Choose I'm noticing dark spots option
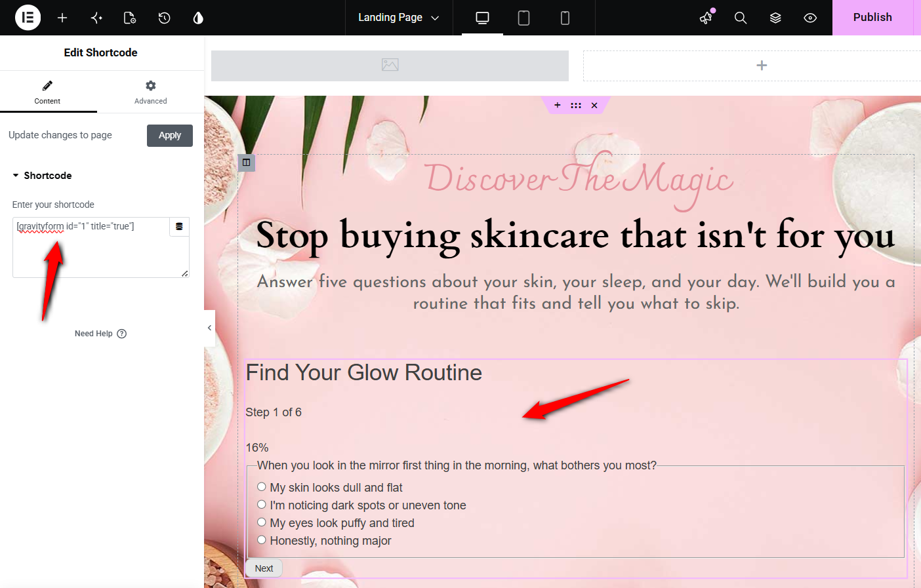This screenshot has height=588, width=921. click(x=262, y=505)
